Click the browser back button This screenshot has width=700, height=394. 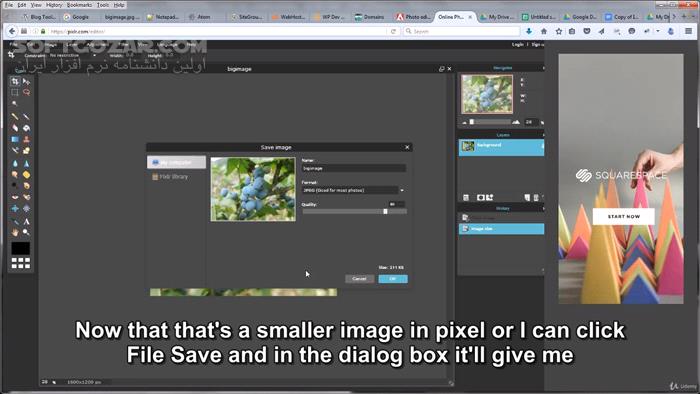[12, 31]
